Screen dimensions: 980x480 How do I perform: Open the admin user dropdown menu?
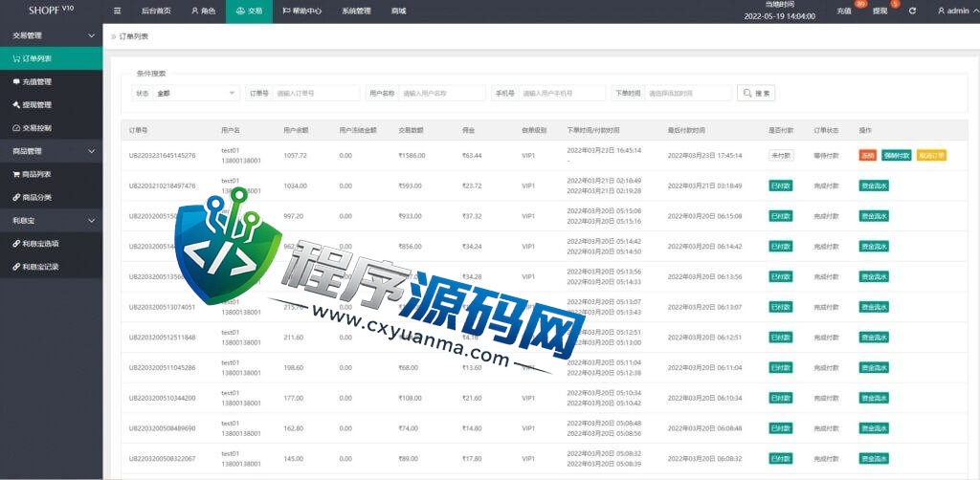point(957,11)
